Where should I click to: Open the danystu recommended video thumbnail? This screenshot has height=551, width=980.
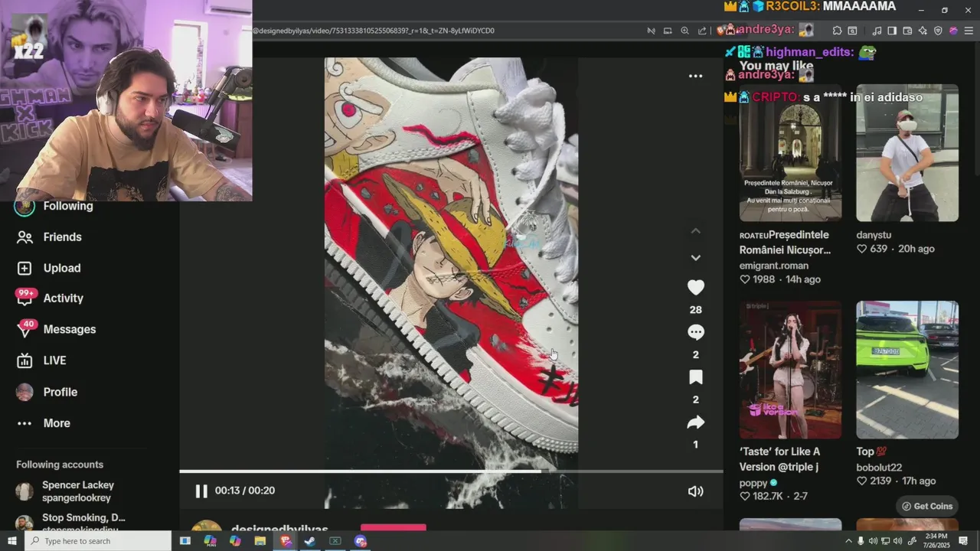[x=907, y=153]
